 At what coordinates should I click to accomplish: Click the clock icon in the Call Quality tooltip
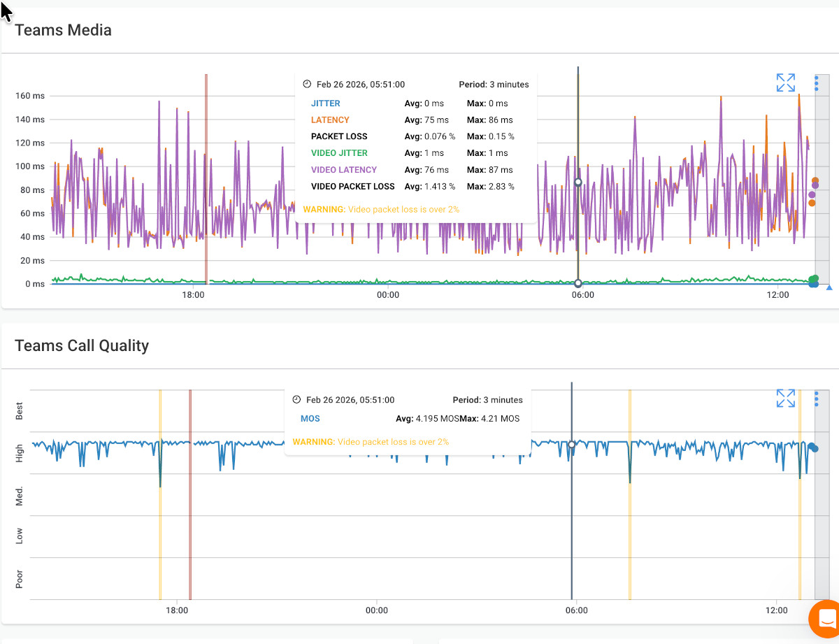pyautogui.click(x=296, y=399)
